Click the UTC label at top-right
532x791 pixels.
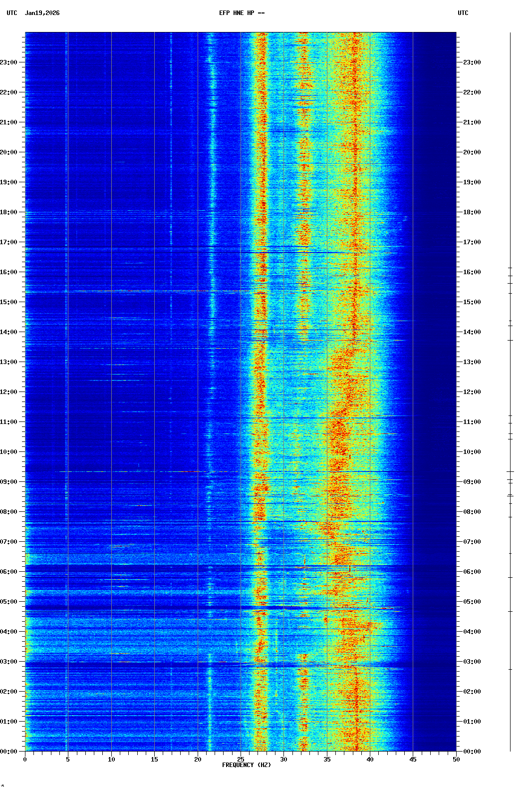click(x=463, y=13)
